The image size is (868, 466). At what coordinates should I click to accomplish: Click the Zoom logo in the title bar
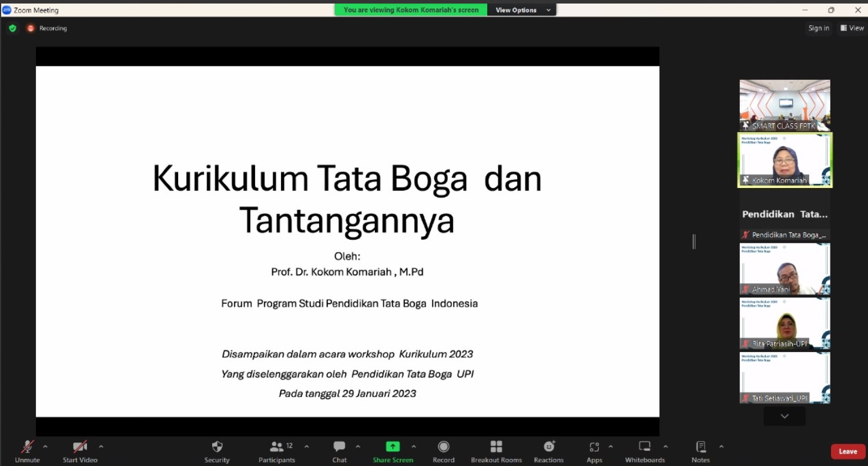pos(7,10)
